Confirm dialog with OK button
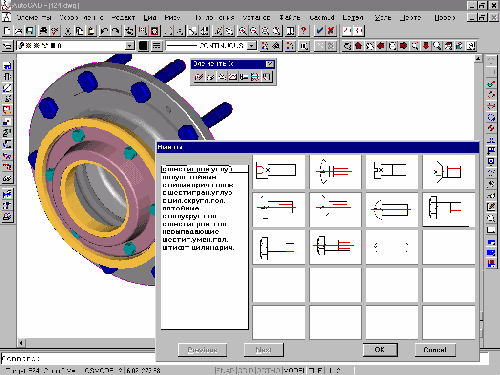Screen dimensions: 500x375 coord(380,350)
